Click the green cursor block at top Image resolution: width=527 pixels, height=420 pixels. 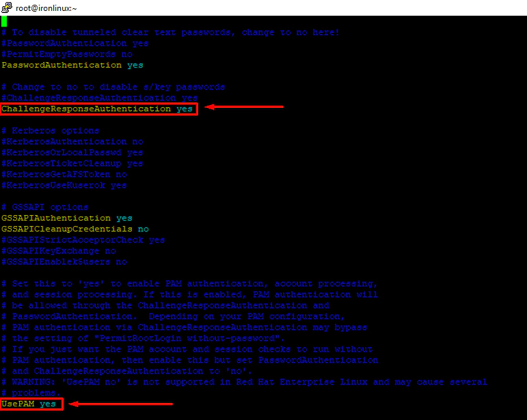point(4,21)
